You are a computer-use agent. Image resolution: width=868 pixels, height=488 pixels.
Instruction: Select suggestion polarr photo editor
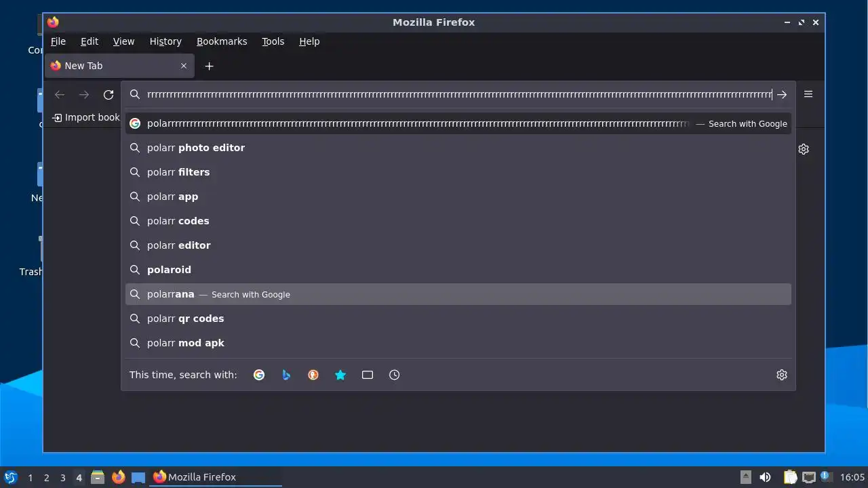click(458, 148)
